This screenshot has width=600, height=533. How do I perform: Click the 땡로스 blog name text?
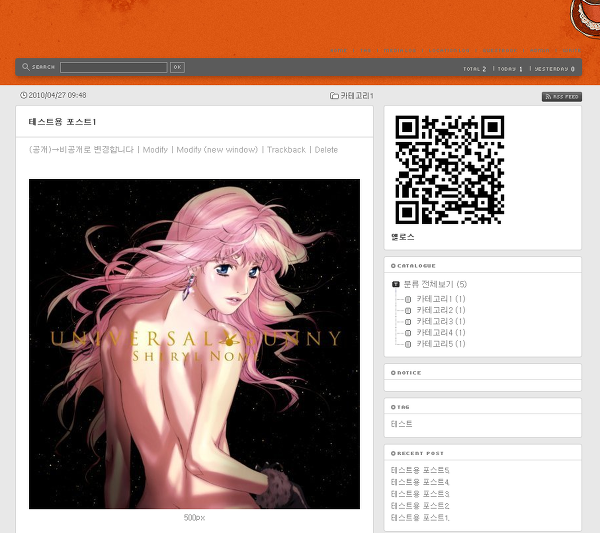[x=403, y=237]
